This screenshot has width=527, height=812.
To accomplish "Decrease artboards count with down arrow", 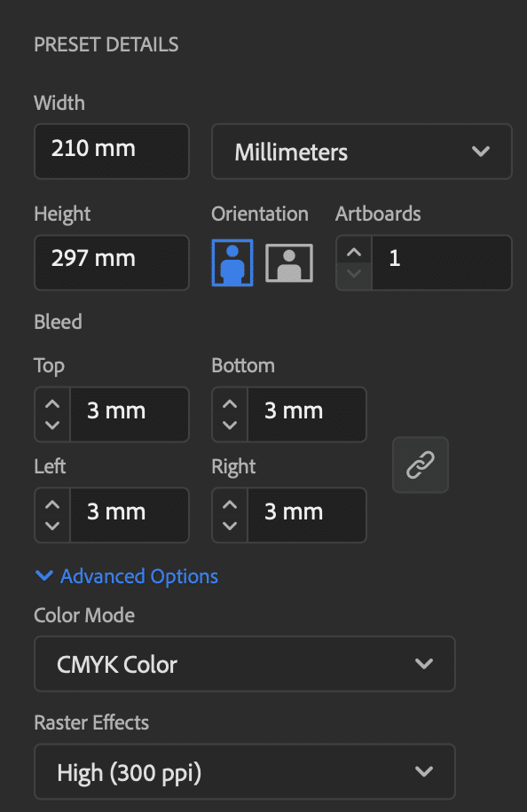I will pyautogui.click(x=354, y=273).
